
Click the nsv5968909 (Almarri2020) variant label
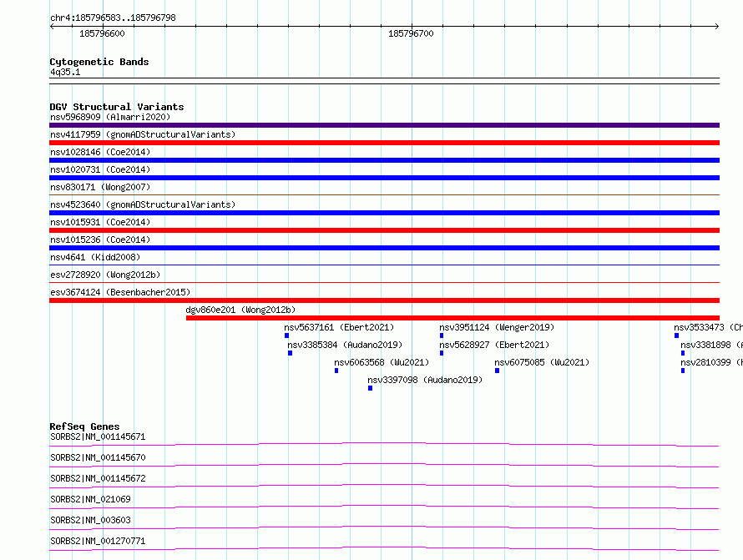pyautogui.click(x=110, y=117)
